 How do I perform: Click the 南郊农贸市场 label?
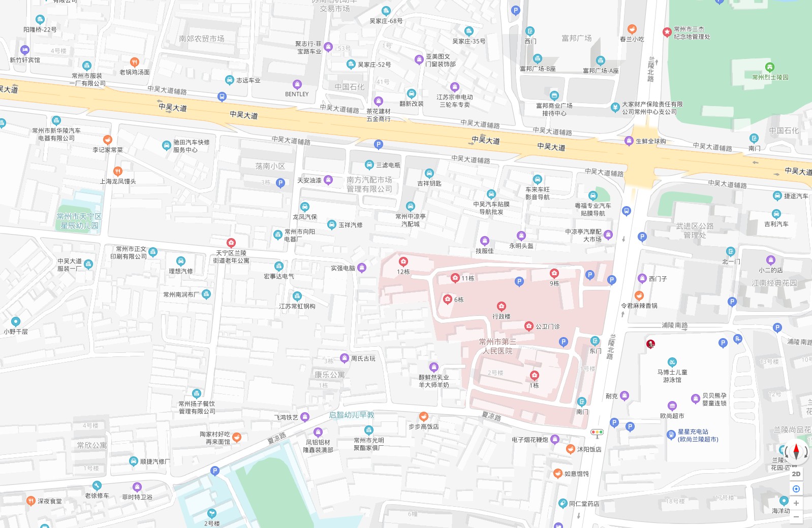[202, 39]
